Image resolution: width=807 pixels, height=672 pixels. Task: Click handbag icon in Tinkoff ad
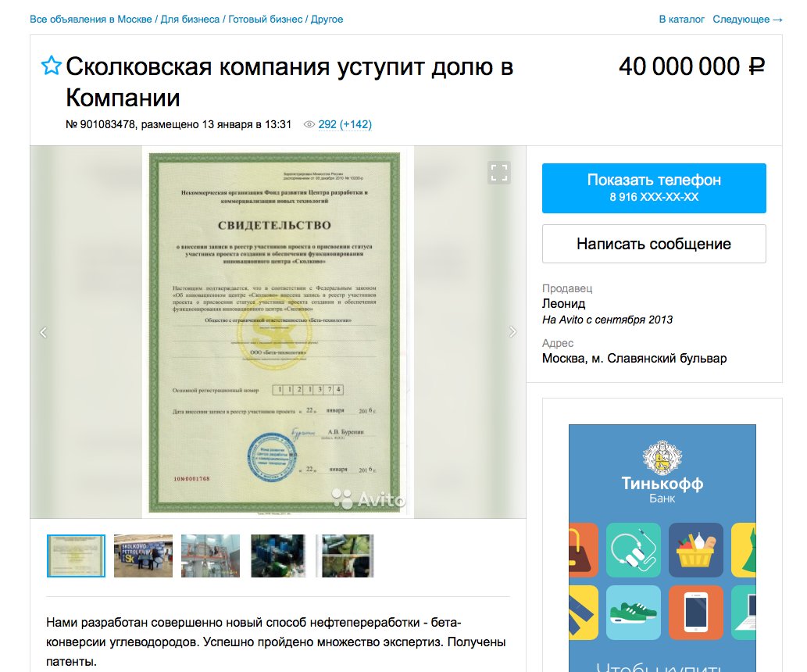point(584,550)
